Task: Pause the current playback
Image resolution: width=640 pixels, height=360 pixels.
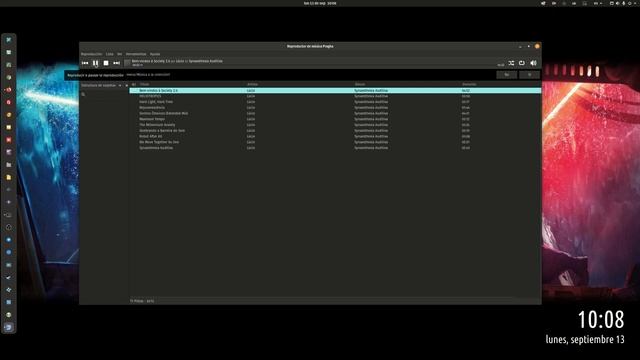Action: (95, 63)
